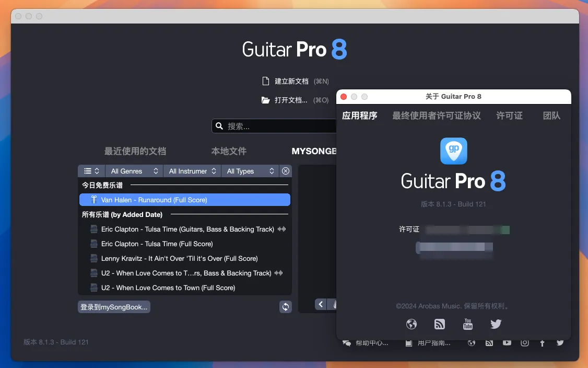
Task: Switch to the 团队 tab
Action: click(x=551, y=116)
